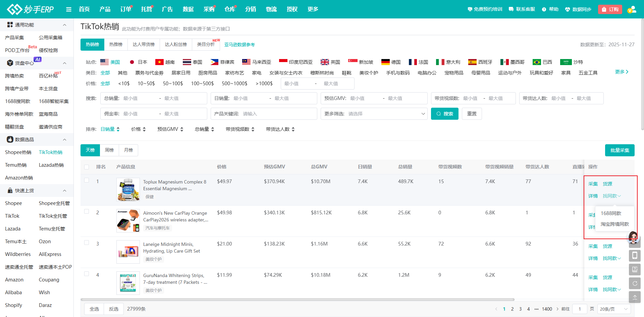Open the 亚马逊数据参考 link
This screenshot has height=317, width=644.
click(239, 45)
